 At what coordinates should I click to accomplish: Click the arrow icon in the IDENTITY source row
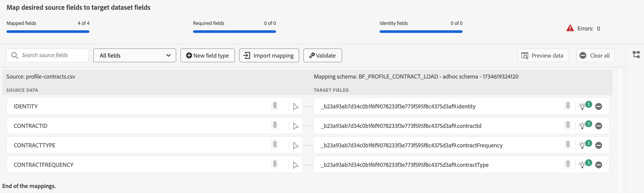pyautogui.click(x=296, y=107)
